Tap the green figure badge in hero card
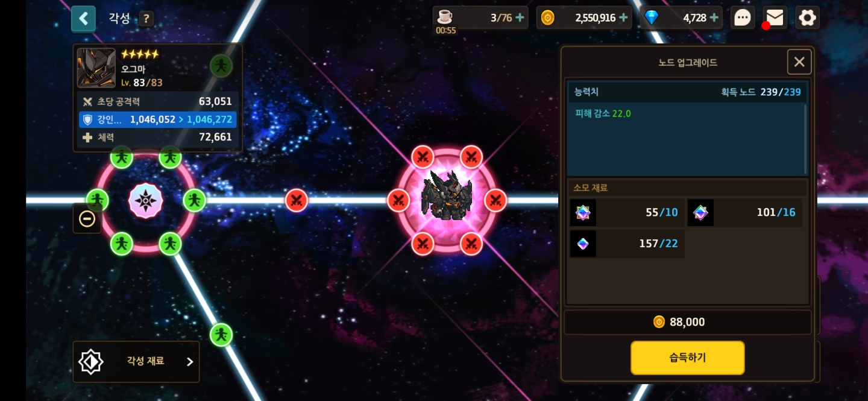 tap(221, 66)
